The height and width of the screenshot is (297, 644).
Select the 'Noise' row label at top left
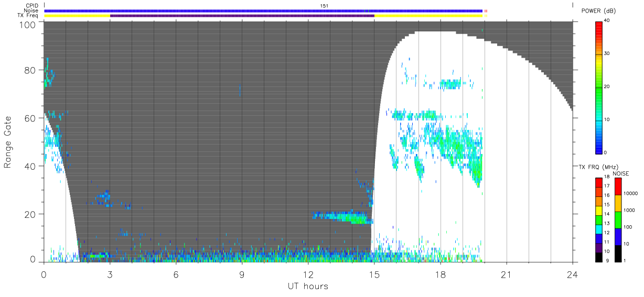32,10
